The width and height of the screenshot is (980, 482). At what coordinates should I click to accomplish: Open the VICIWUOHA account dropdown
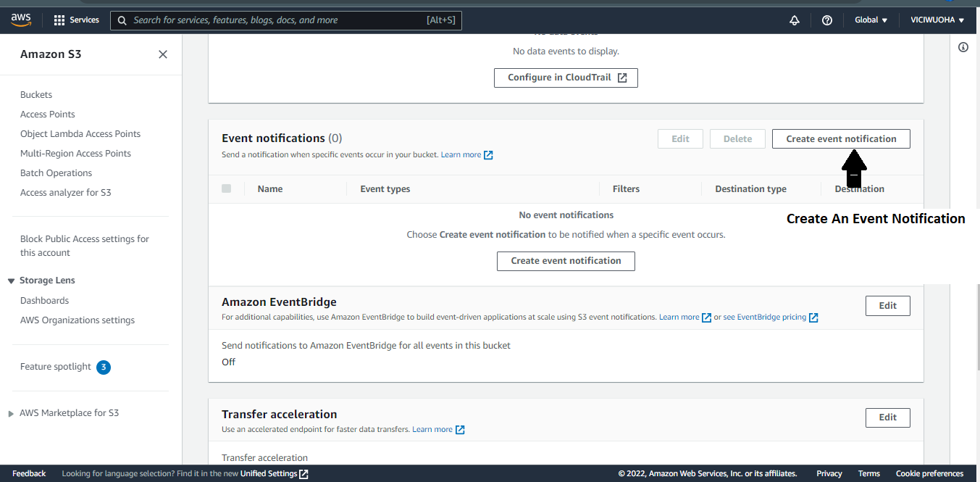pyautogui.click(x=937, y=20)
